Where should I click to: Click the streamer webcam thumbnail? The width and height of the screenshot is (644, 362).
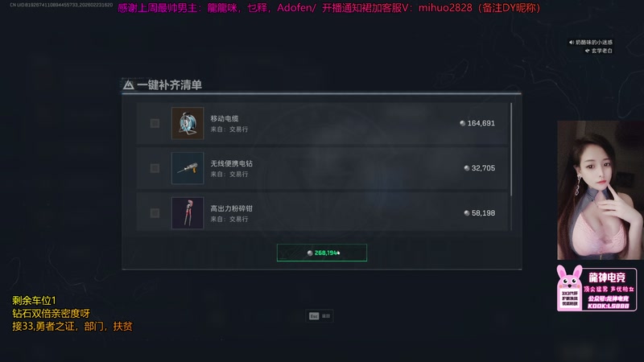[x=598, y=190]
